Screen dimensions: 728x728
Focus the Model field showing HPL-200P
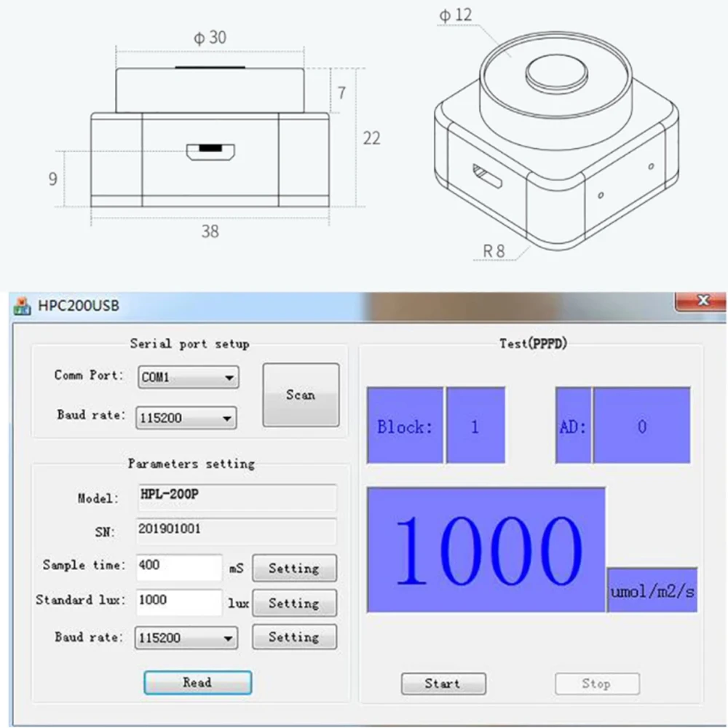point(237,497)
